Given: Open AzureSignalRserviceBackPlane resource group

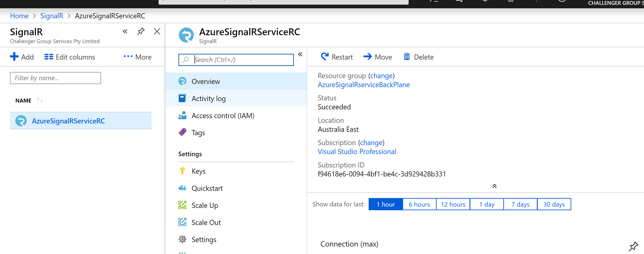Looking at the screenshot, I should click(364, 85).
